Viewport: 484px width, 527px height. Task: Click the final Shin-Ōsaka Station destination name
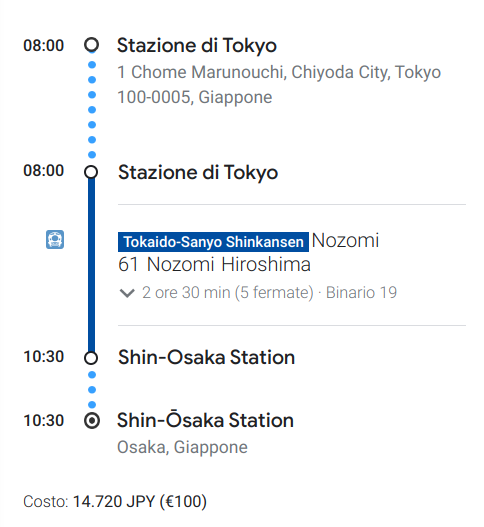(x=205, y=420)
